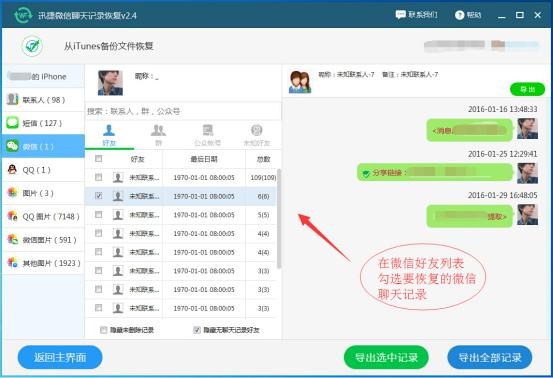This screenshot has height=378, width=553.
Task: Click the friend list vertical scrollbar
Action: [279, 219]
